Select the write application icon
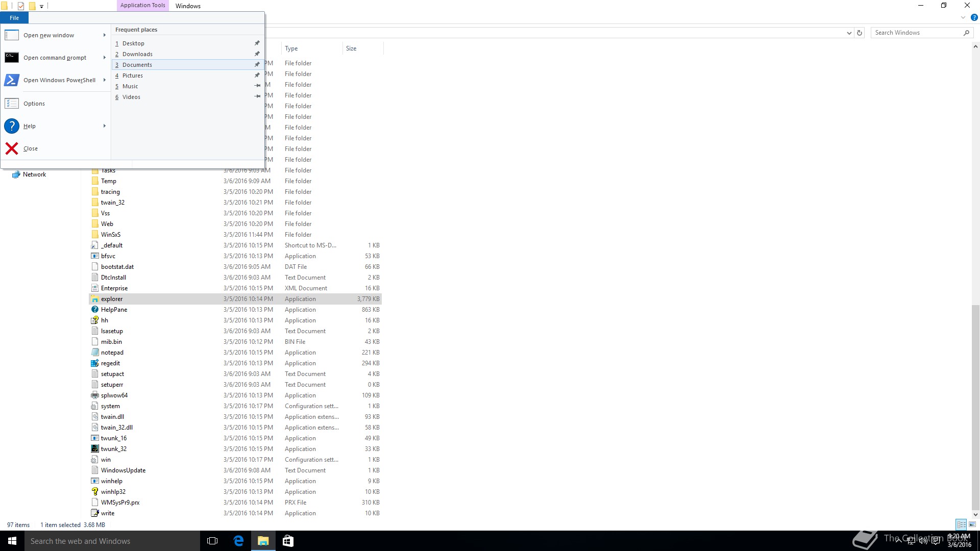 [94, 513]
